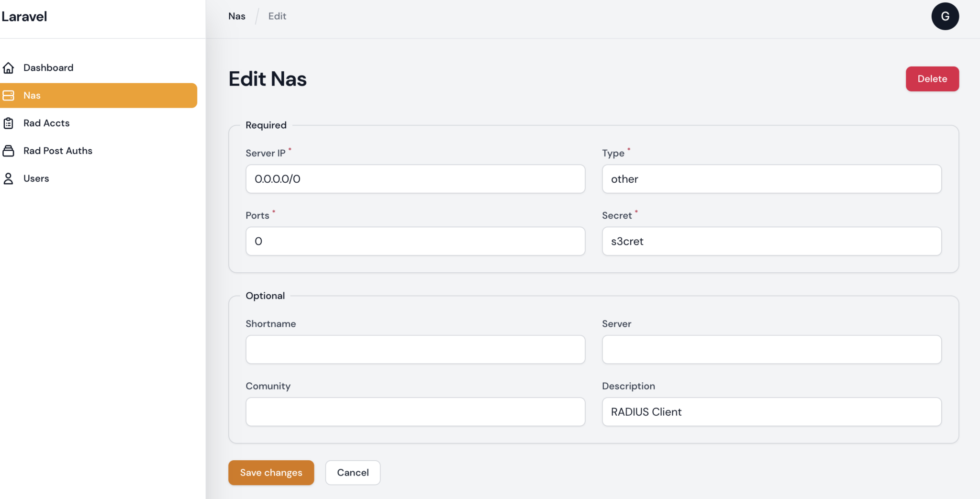This screenshot has height=499, width=980.
Task: Click the Server IP field containing 0.0.0.0/0
Action: coord(415,179)
